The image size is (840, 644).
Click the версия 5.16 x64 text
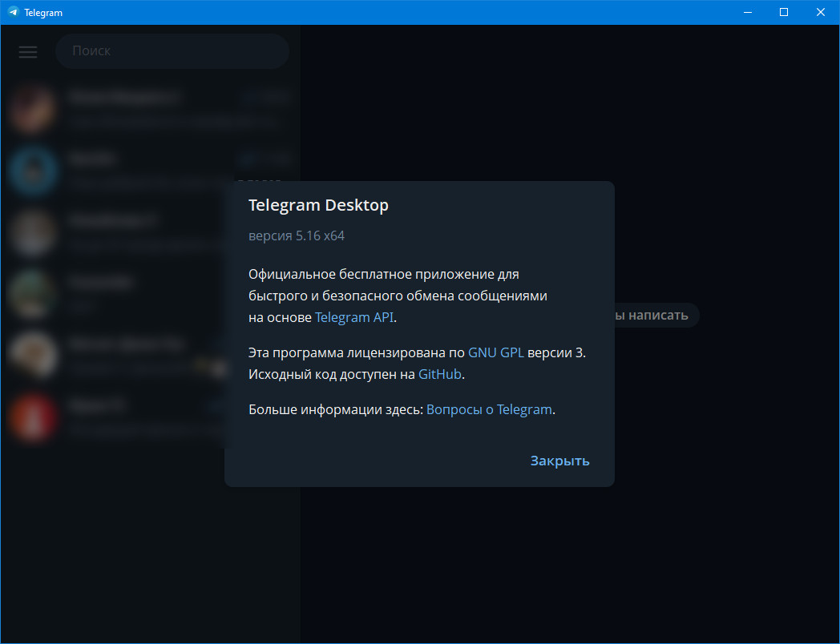click(297, 236)
